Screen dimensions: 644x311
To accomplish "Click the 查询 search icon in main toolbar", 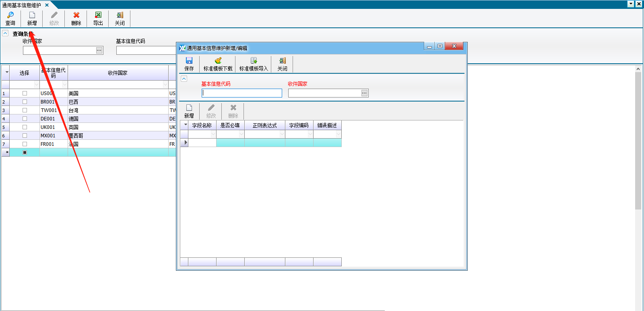I will (x=10, y=15).
